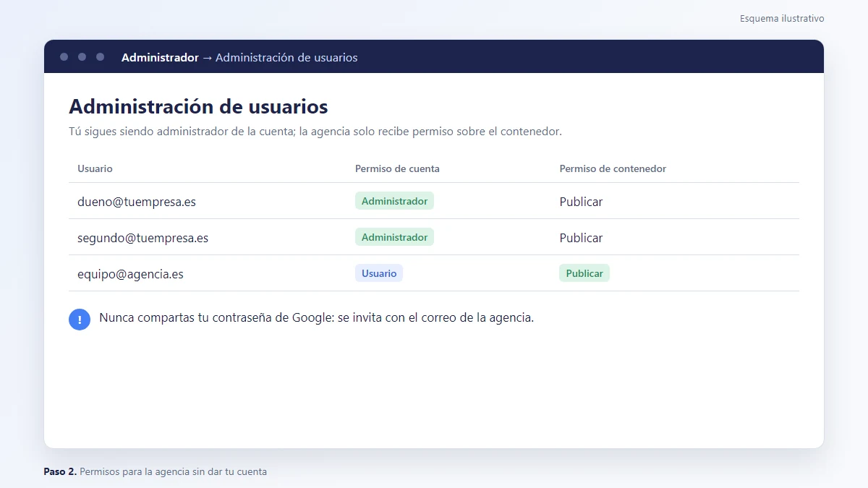The width and height of the screenshot is (868, 488).
Task: Click the blue exclamation info icon
Action: (80, 319)
